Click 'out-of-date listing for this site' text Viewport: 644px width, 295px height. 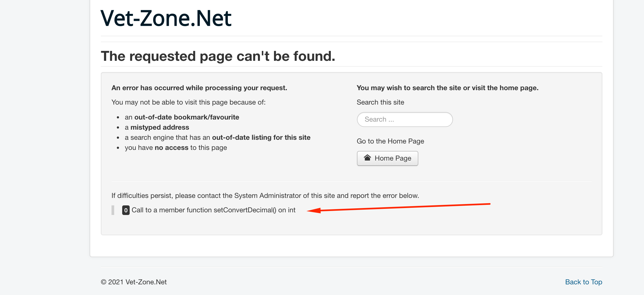click(x=261, y=138)
